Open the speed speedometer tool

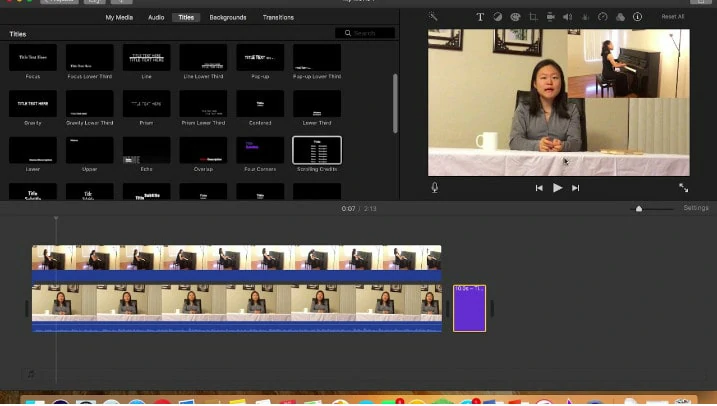[603, 17]
